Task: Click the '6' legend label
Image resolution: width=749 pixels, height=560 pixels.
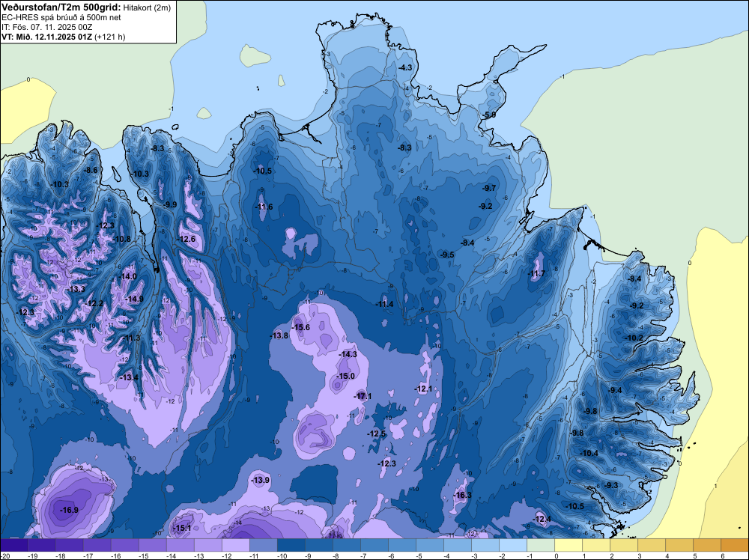Action: coord(722,556)
